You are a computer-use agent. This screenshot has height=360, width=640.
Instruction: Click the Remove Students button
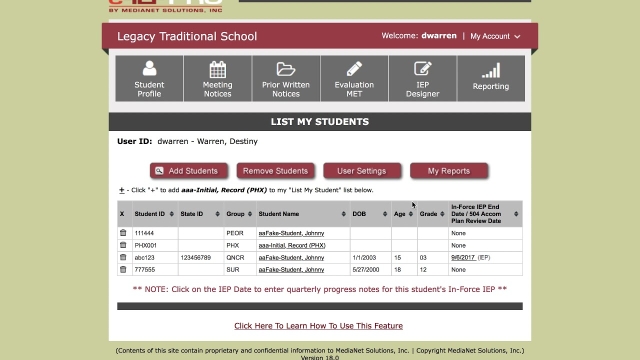276,171
